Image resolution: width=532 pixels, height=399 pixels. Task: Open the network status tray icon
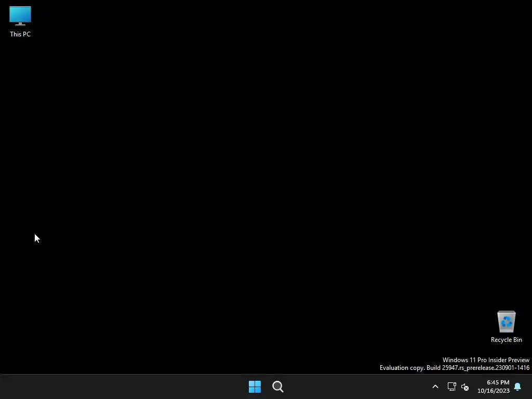[451, 387]
